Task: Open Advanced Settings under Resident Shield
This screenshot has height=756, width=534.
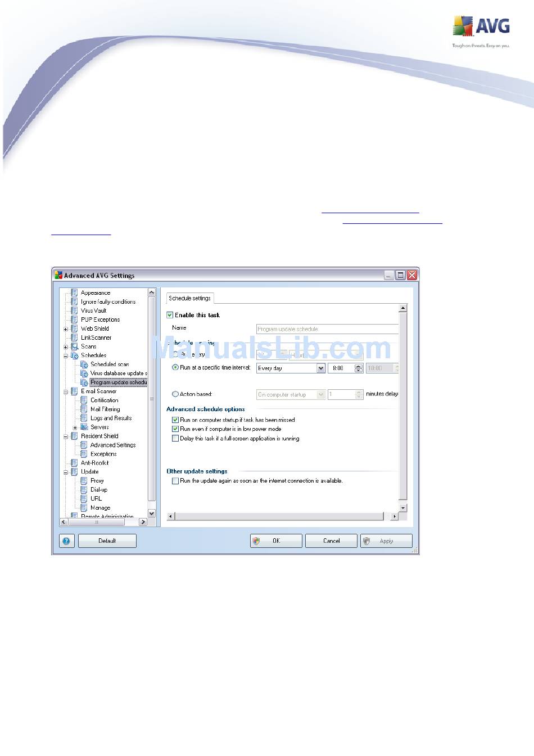Action: pyautogui.click(x=113, y=445)
